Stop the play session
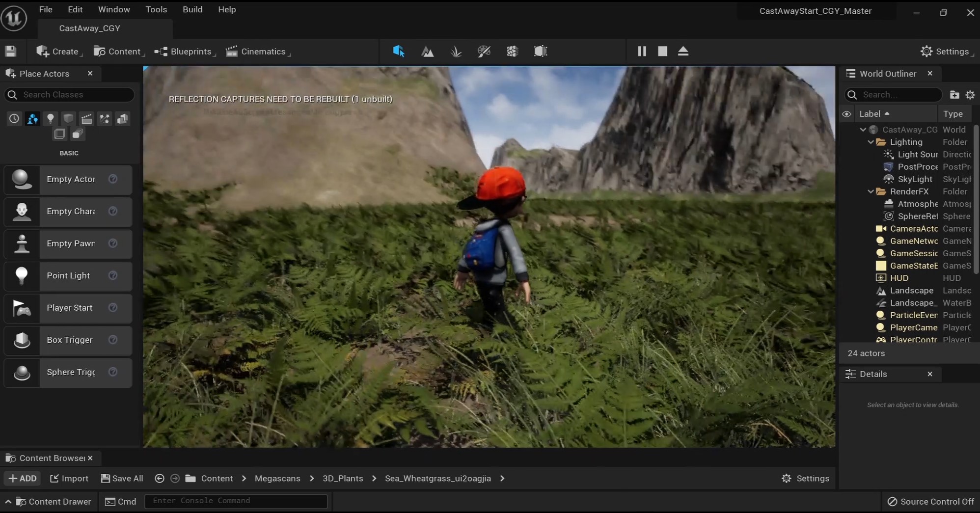980x513 pixels. (x=662, y=51)
